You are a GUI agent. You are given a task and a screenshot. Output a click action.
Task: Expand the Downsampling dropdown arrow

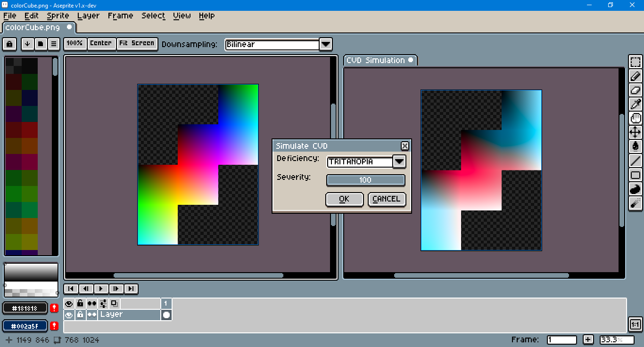point(326,44)
